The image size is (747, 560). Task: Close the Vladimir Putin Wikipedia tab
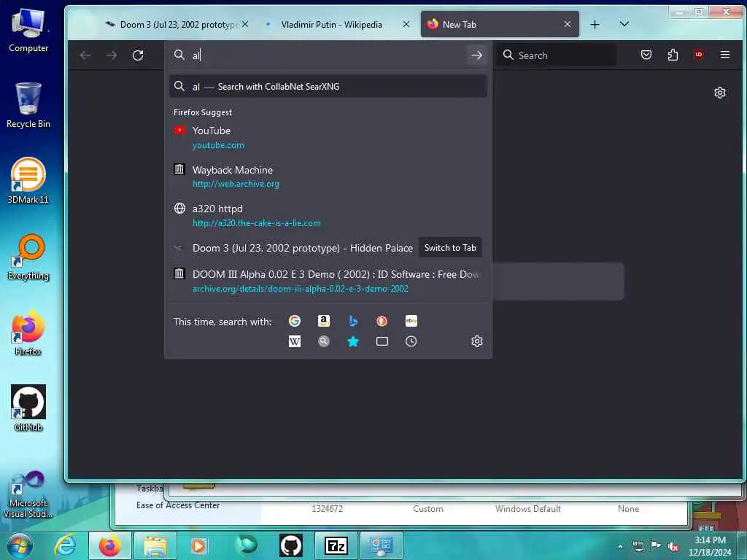click(x=406, y=24)
